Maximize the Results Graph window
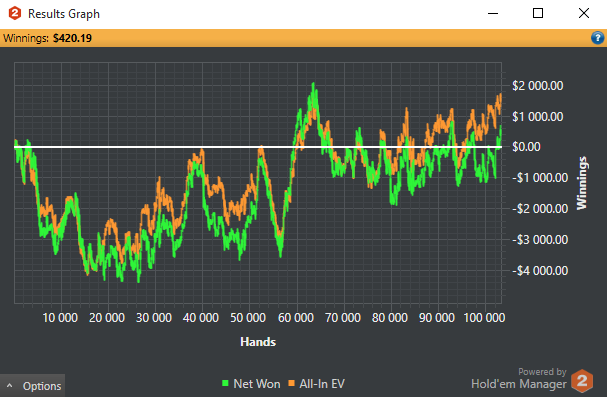The image size is (607, 397). [538, 14]
